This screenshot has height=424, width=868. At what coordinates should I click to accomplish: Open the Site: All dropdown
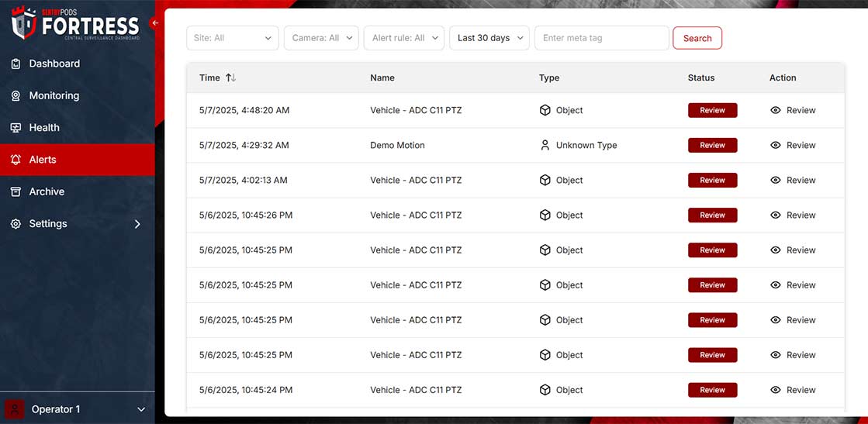coord(233,38)
